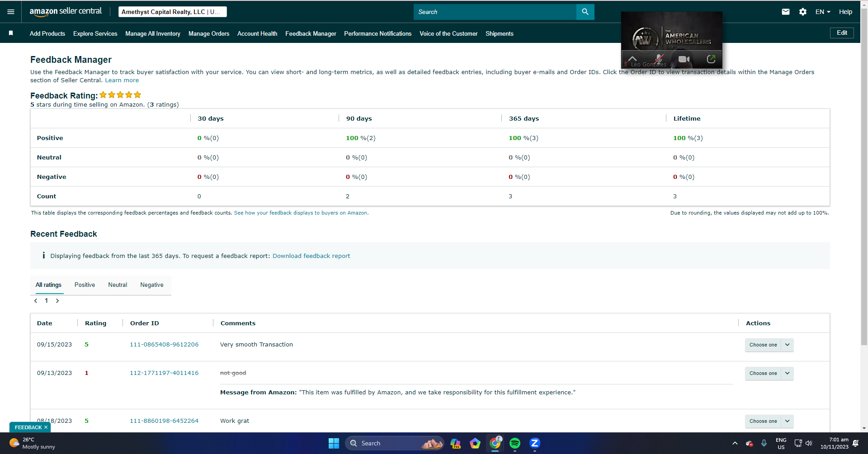Open Feedback Manager nav item
Screen dimensions: 868x454
point(311,33)
